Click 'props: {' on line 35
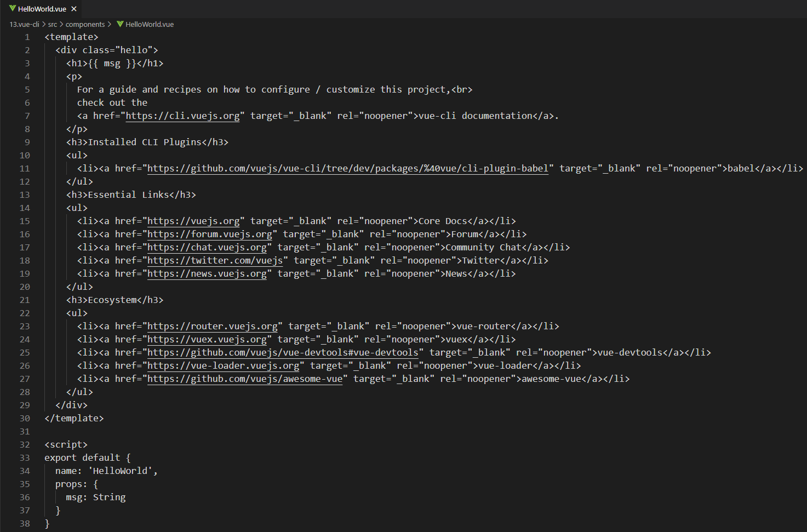This screenshot has width=807, height=532. click(x=77, y=484)
